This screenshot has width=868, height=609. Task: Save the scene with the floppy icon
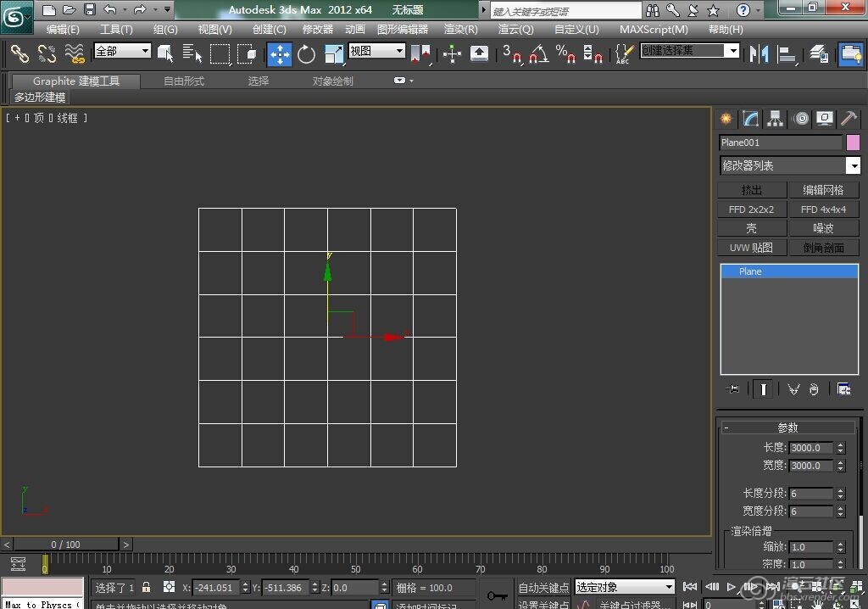90,9
